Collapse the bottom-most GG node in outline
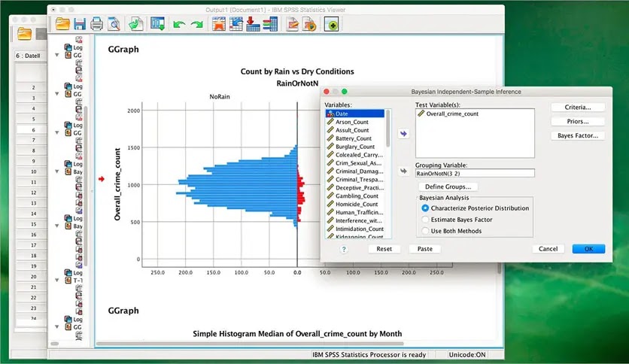This screenshot has height=364, width=629. coord(57,326)
